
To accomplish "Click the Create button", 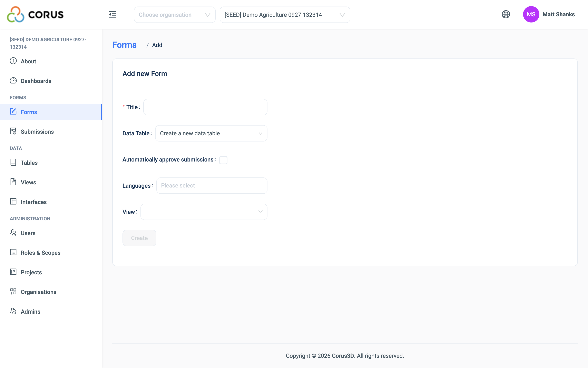I will 139,238.
